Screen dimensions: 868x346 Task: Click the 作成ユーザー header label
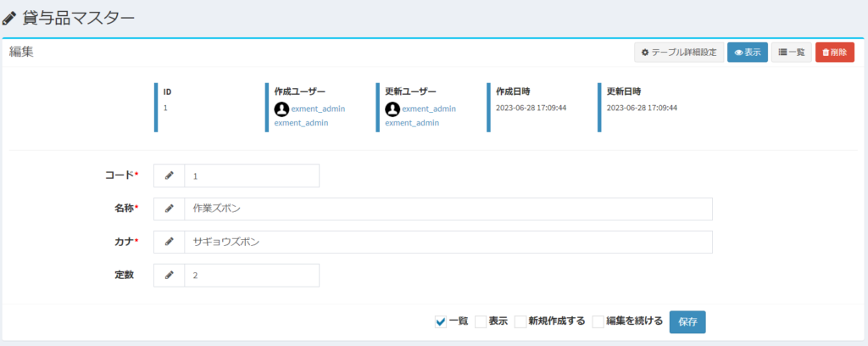click(x=300, y=92)
